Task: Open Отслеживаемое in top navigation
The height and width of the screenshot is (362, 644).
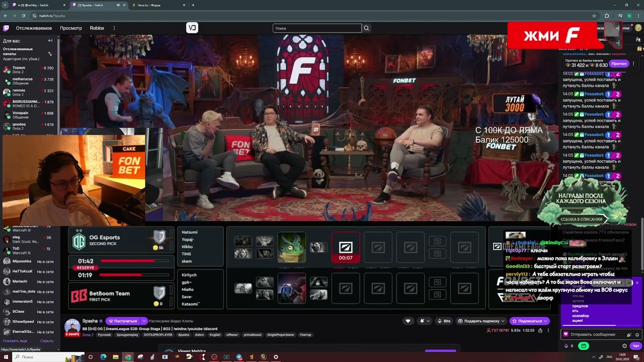Action: pyautogui.click(x=34, y=28)
